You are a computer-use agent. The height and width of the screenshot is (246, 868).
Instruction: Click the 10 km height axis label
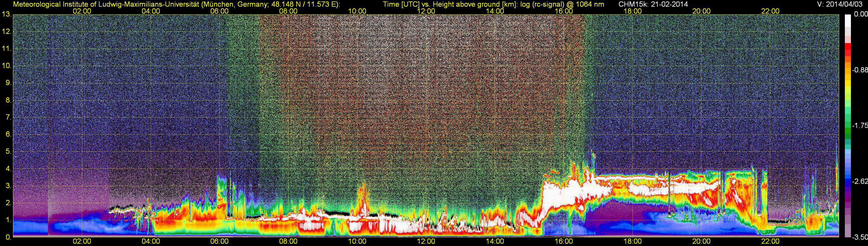pyautogui.click(x=6, y=66)
